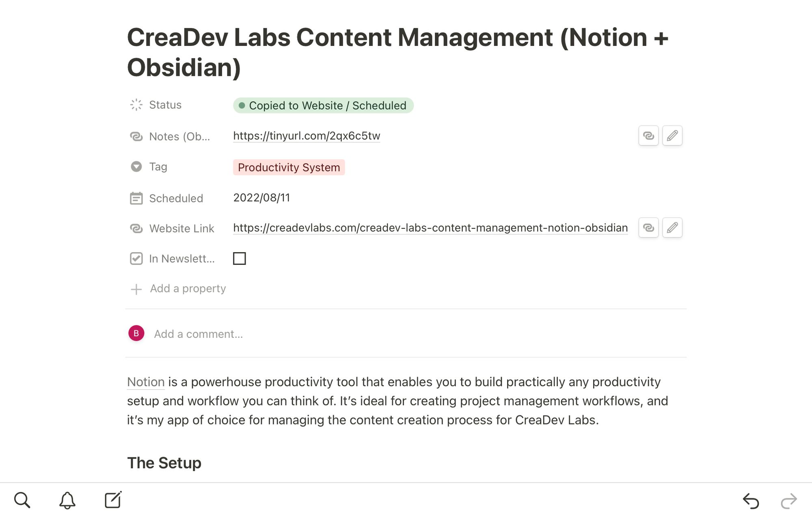This screenshot has height=517, width=812.
Task: Open notifications bell icon
Action: pyautogui.click(x=67, y=500)
